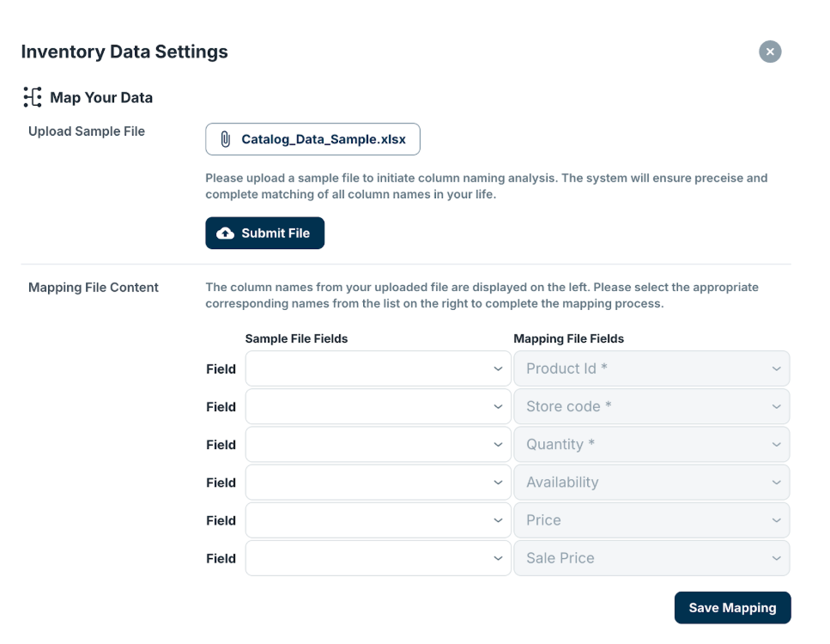This screenshot has width=830, height=644.
Task: Close the Inventory Data Settings dialog
Action: 770,52
